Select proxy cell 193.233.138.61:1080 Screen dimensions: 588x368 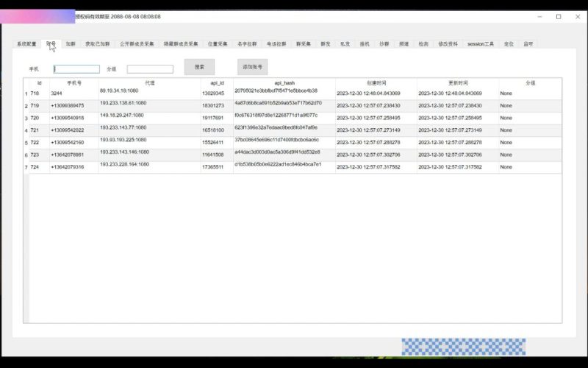(150, 106)
